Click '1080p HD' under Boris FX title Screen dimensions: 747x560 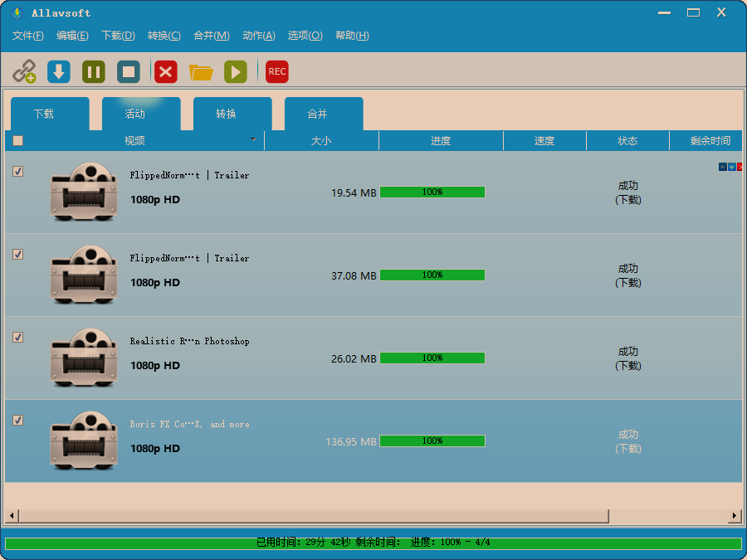point(155,449)
